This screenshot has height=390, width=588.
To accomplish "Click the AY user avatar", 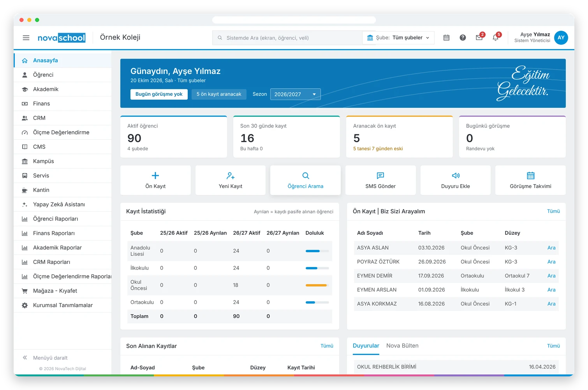I will pyautogui.click(x=561, y=38).
